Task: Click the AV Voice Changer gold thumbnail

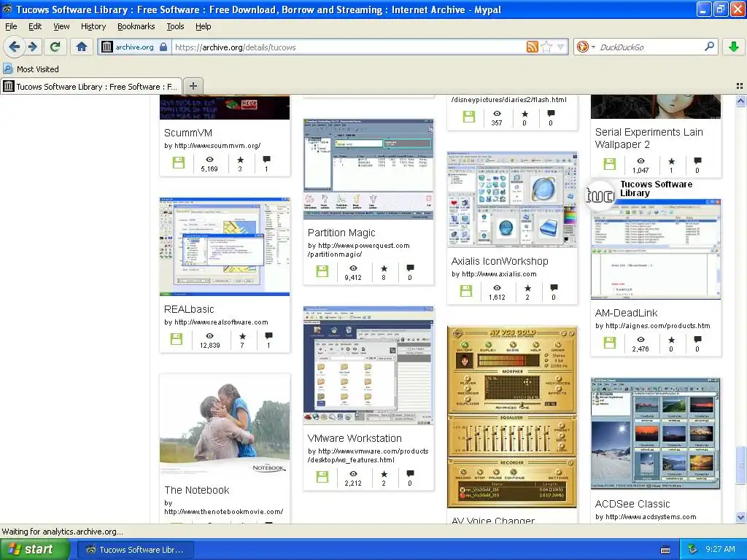Action: coord(512,417)
